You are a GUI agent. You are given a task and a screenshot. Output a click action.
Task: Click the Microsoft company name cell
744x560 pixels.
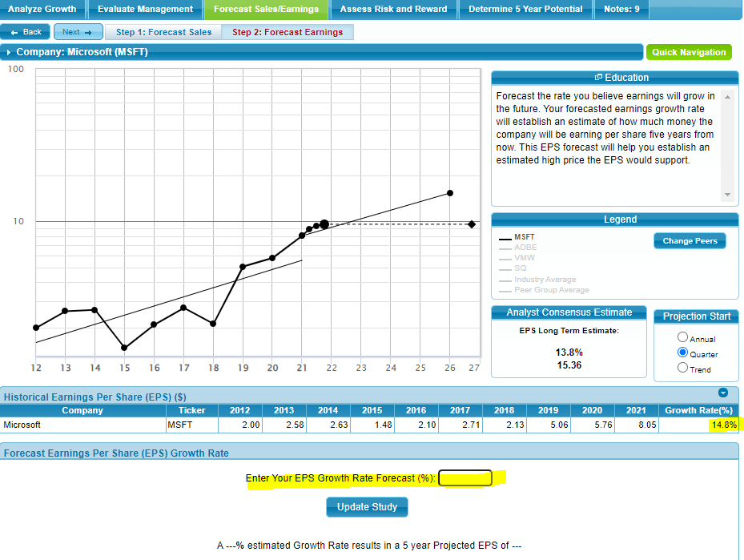(x=82, y=425)
